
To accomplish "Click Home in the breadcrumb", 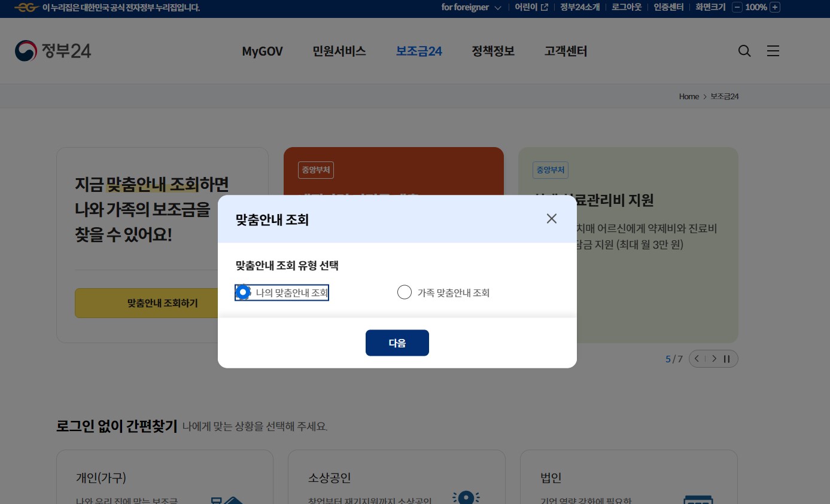I will click(689, 96).
